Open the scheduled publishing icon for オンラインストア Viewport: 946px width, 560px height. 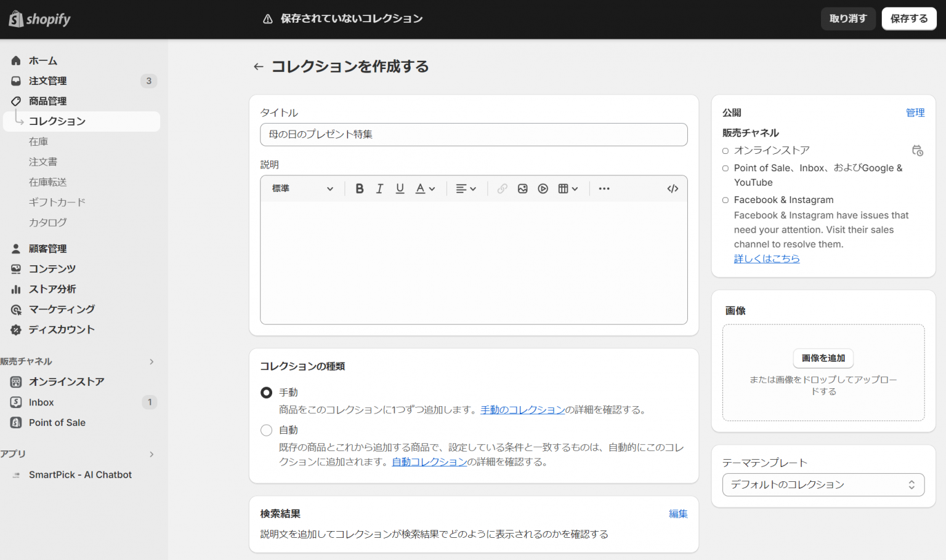(x=918, y=150)
